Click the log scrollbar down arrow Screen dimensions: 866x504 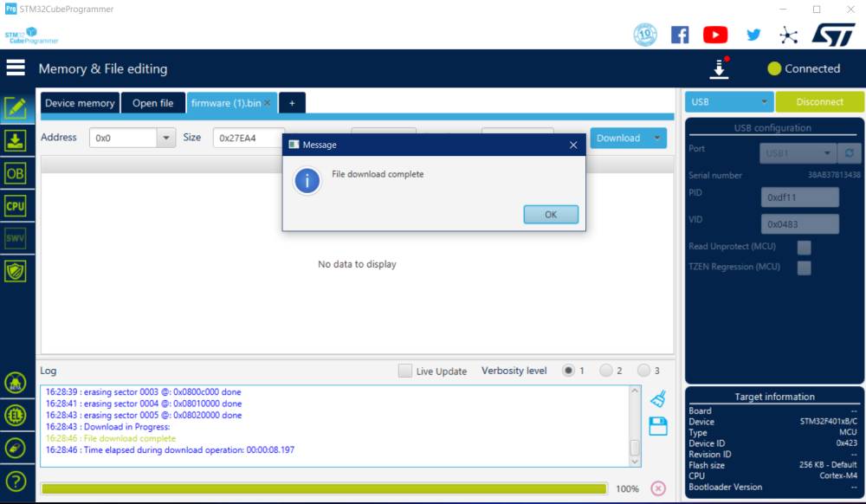[635, 462]
